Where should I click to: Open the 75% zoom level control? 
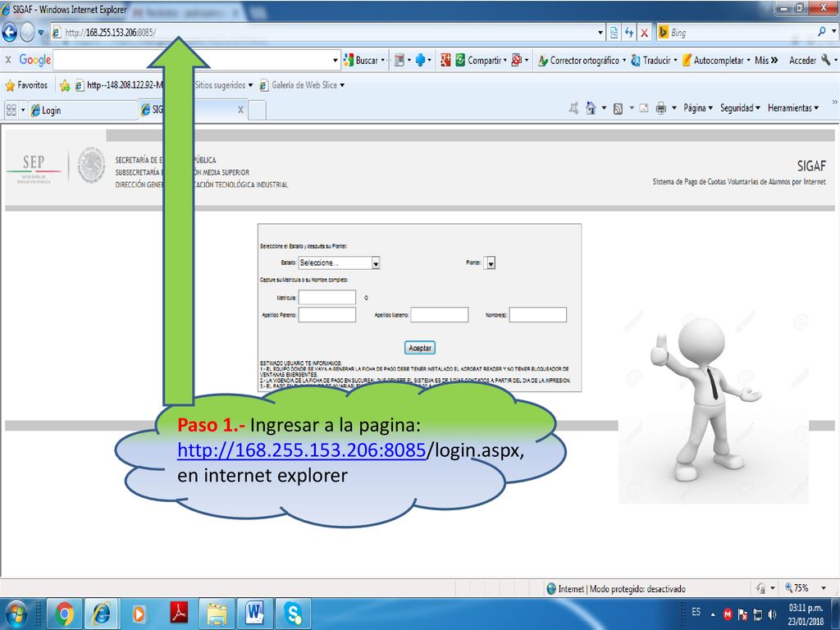pos(806,588)
